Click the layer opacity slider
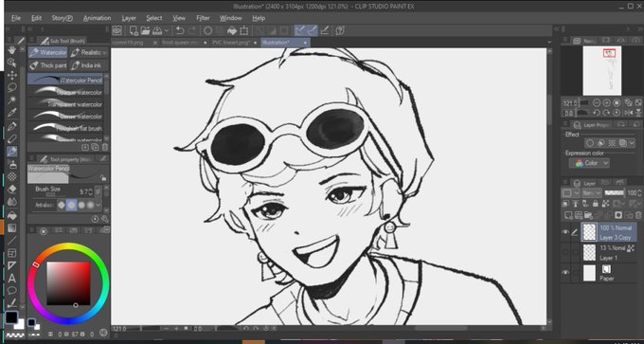Image resolution: width=644 pixels, height=344 pixels. pyautogui.click(x=614, y=192)
